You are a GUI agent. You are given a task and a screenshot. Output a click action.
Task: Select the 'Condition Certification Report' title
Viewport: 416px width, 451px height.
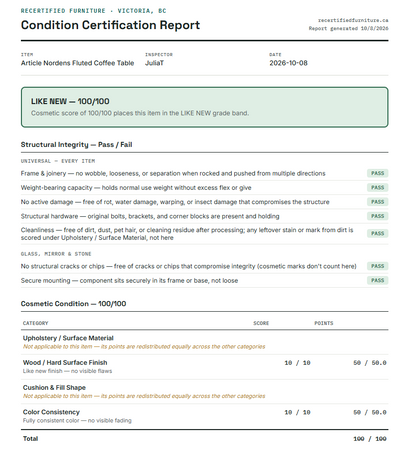(110, 25)
